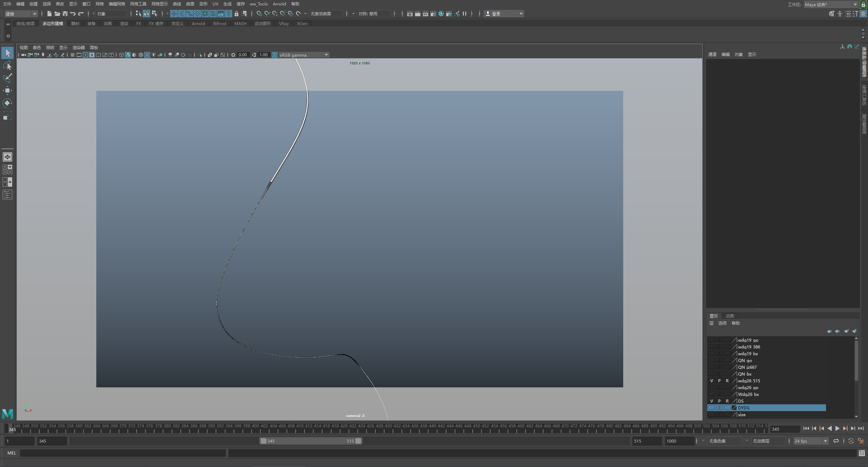The height and width of the screenshot is (467, 868).
Task: Activate the Paint selection tool
Action: (7, 78)
